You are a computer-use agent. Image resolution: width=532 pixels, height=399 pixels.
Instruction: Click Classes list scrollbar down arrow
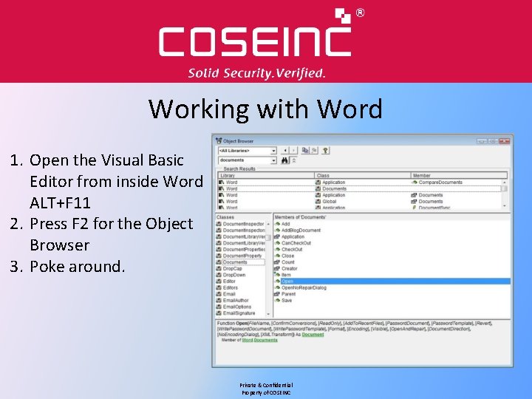pos(268,314)
